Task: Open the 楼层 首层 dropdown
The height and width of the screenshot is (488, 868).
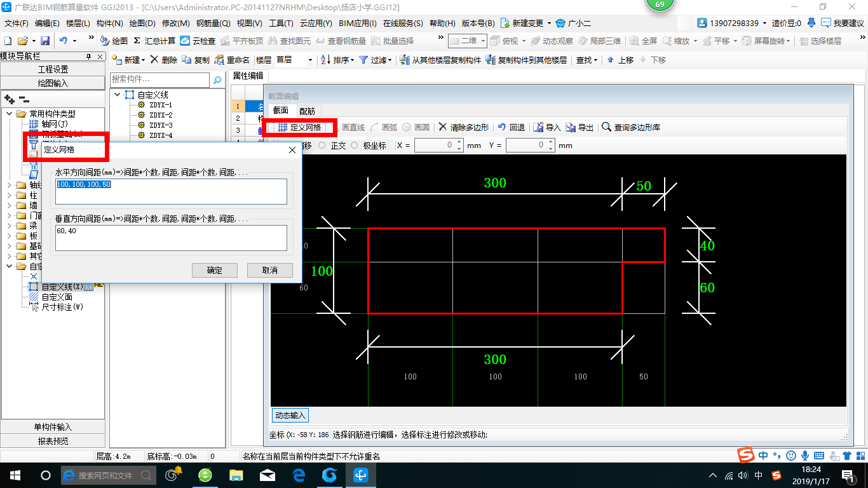Action: pos(309,60)
